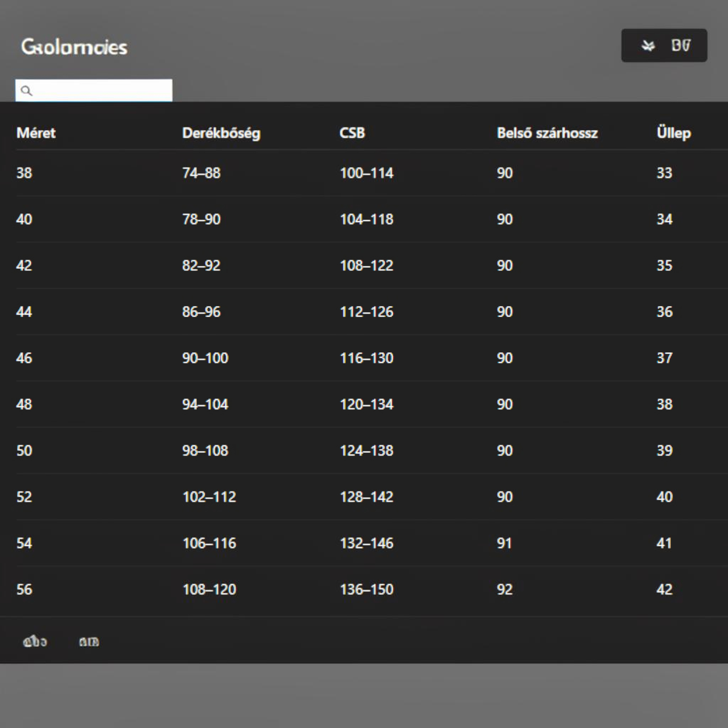Select size 38 in Méret column
The image size is (728, 728).
click(x=24, y=173)
